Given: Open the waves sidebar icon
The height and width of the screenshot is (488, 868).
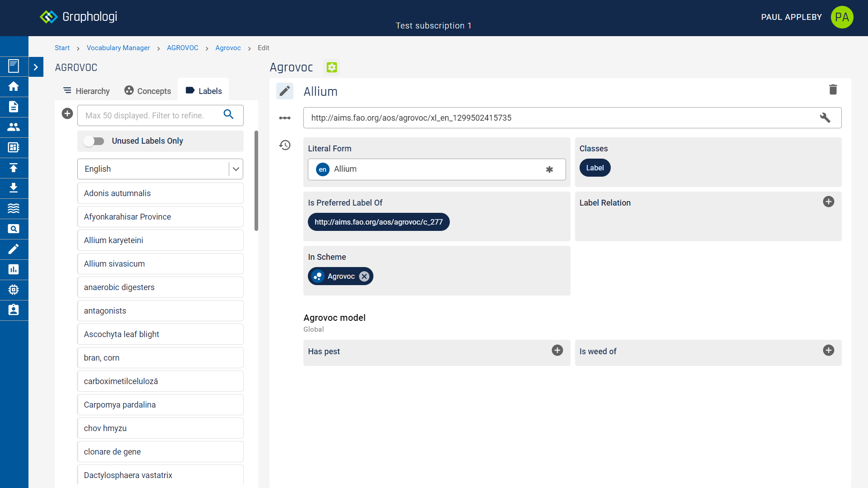Looking at the screenshot, I should [14, 208].
